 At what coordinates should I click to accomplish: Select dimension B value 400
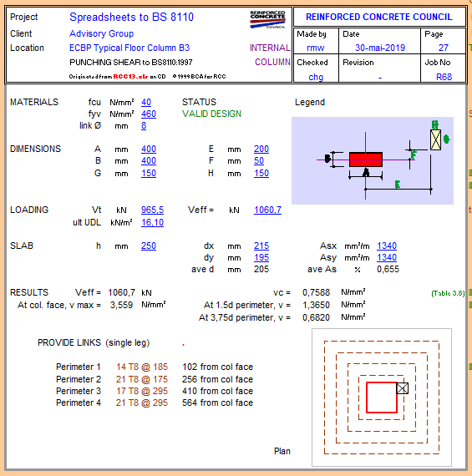[x=149, y=160]
